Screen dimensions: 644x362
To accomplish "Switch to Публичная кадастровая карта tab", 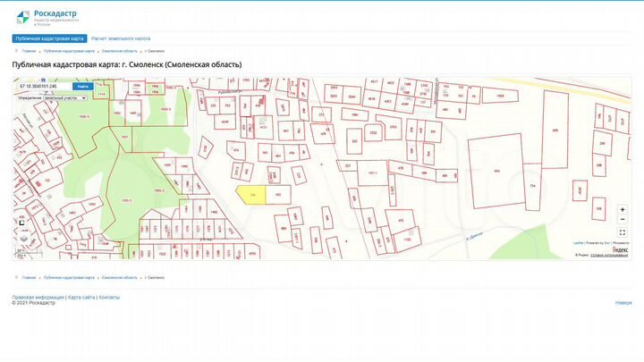I will pos(49,38).
